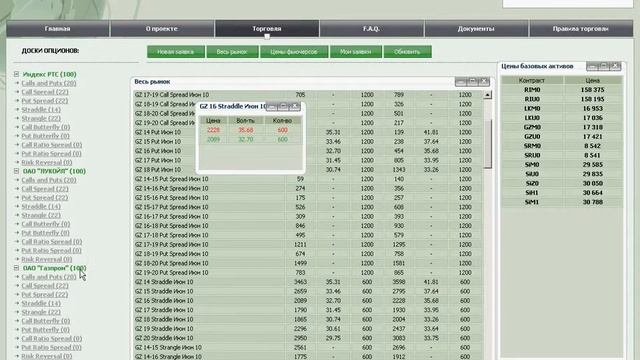Open the О проекте tab

coord(162,29)
